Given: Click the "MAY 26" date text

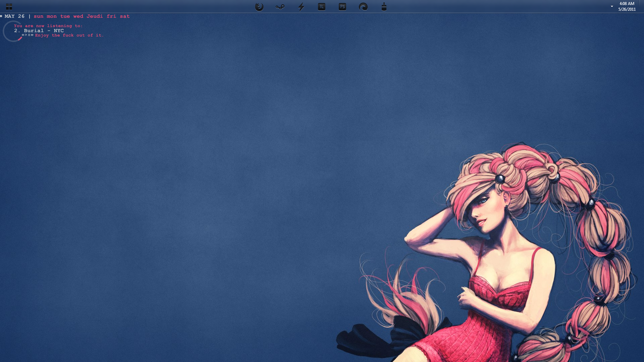Looking at the screenshot, I should click(x=14, y=16).
